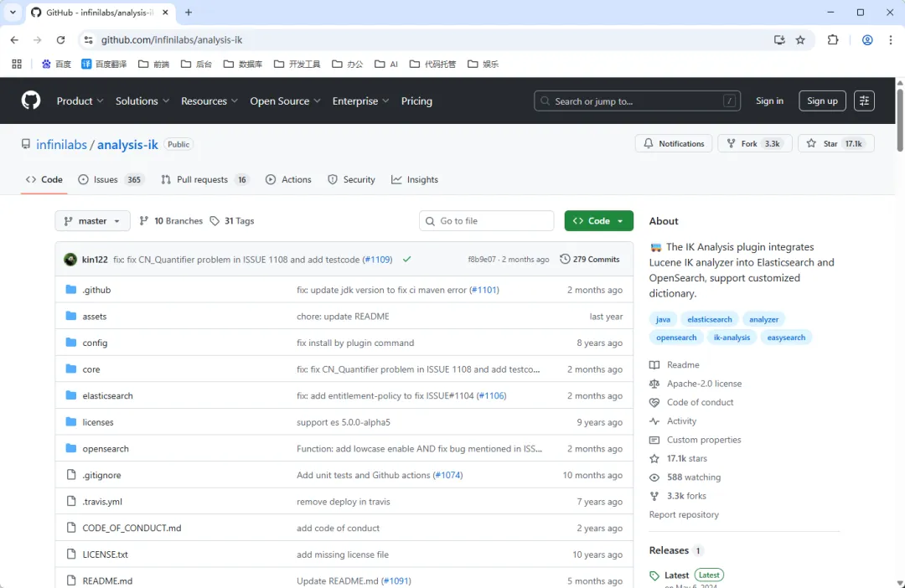Image resolution: width=905 pixels, height=588 pixels.
Task: Open Chrome's three-dot menu
Action: [891, 40]
